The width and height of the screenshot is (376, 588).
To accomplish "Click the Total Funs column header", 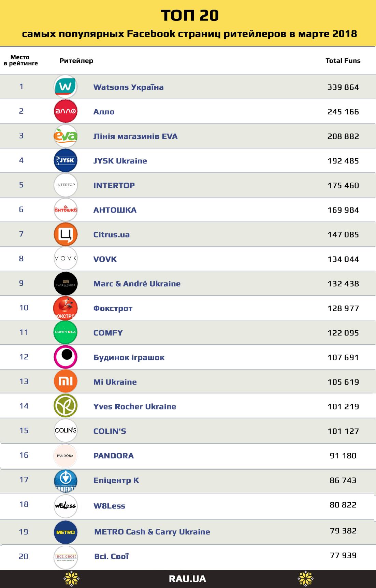I will pyautogui.click(x=343, y=61).
